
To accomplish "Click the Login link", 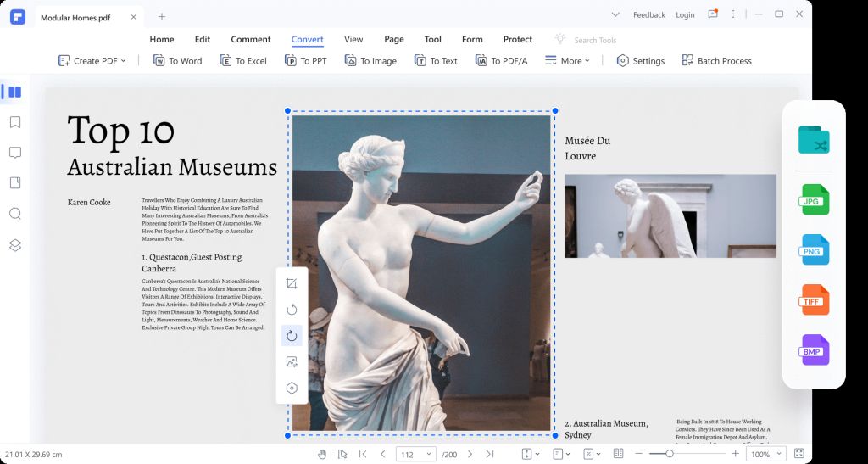I will point(685,14).
